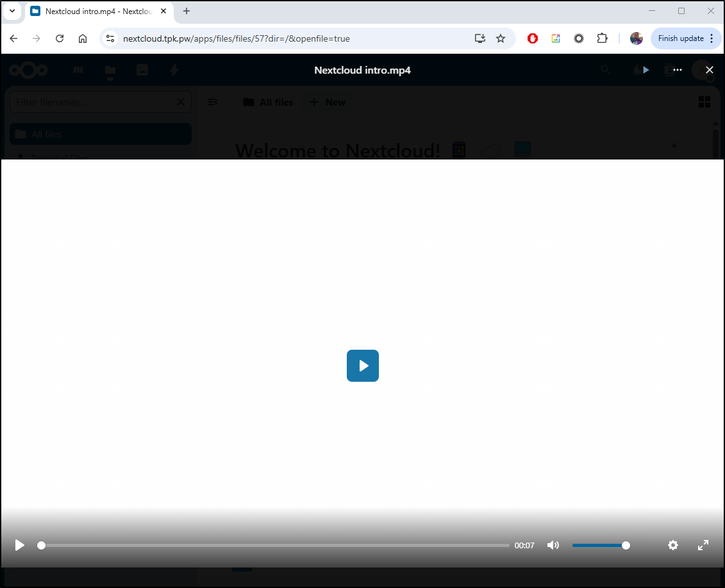This screenshot has height=588, width=725.
Task: Open the browser profile avatar
Action: click(637, 38)
